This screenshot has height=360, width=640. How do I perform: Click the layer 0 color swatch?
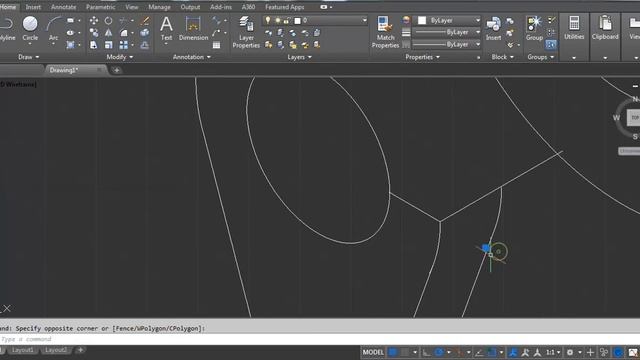[x=298, y=20]
